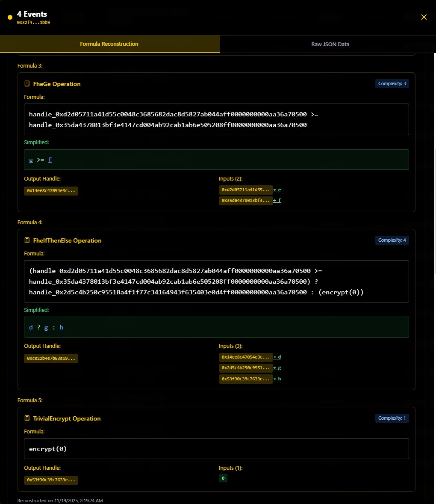Select the Formula Reconstruction tab
Image resolution: width=436 pixels, height=504 pixels.
109,44
